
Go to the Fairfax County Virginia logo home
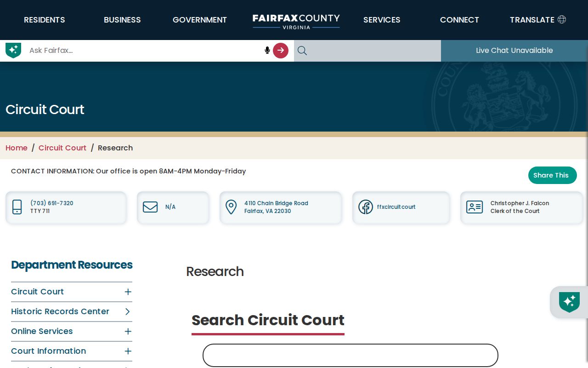(296, 21)
